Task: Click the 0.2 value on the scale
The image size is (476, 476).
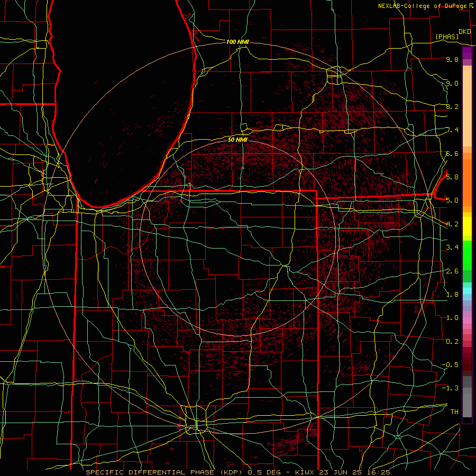Action: [452, 342]
